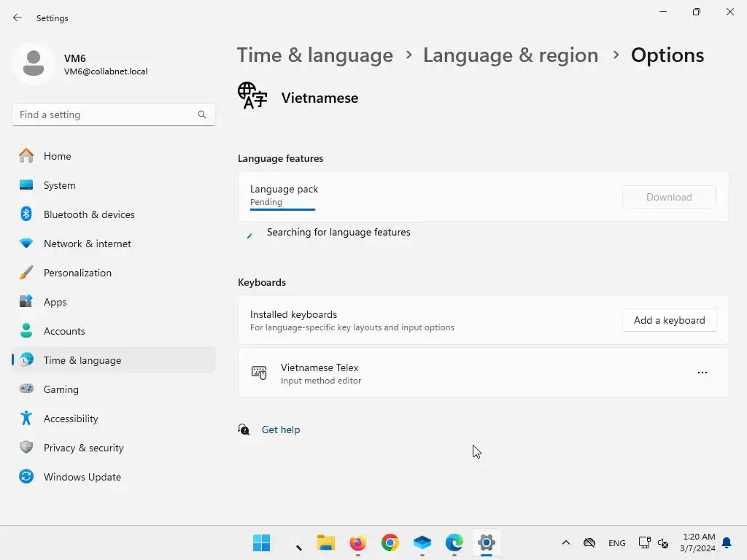Click Add a keyboard button

[x=669, y=320]
